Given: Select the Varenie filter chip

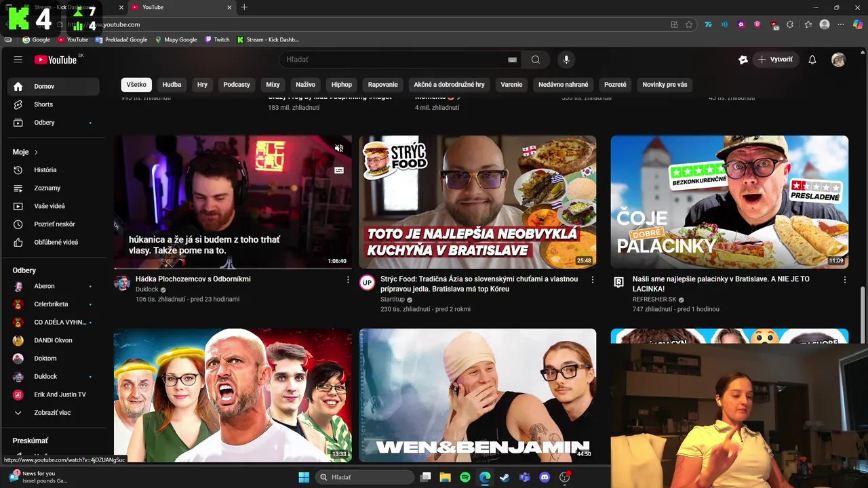Looking at the screenshot, I should click(511, 85).
